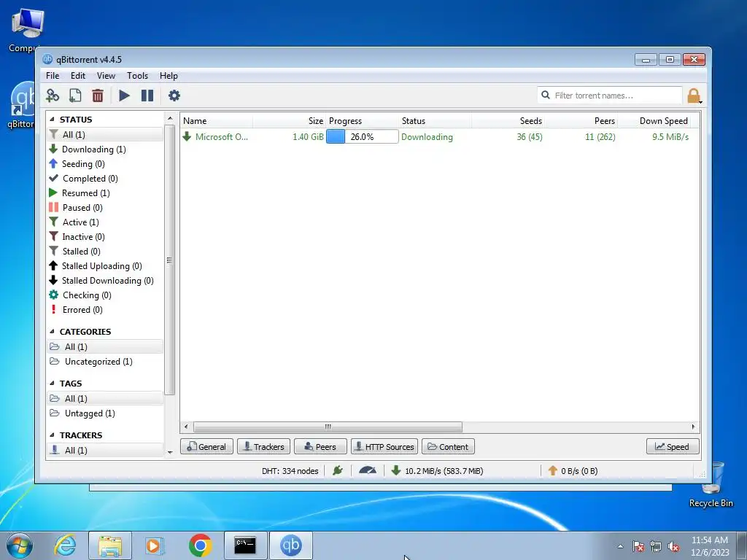Collapse the TRACKERS section
This screenshot has height=560, width=747.
[x=52, y=435]
